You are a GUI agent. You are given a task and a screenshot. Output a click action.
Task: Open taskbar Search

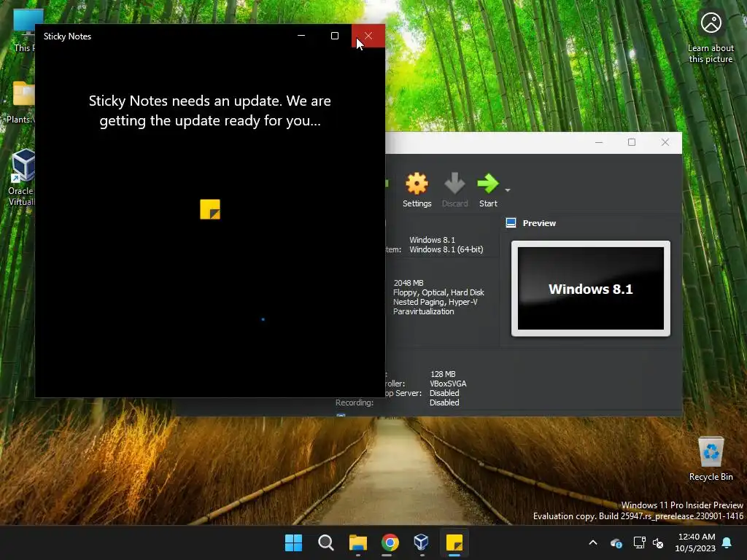(326, 542)
